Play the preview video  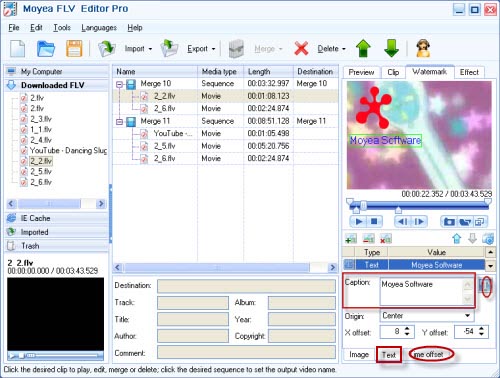359,222
